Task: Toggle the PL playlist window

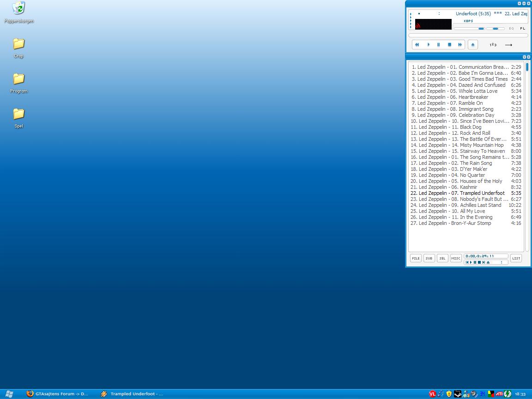Action: coord(522,29)
